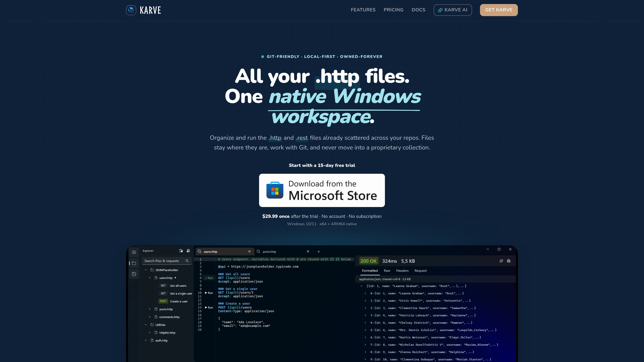The image size is (644, 362).
Task: Expand the Glenna Reichert response entry
Action: [365, 352]
